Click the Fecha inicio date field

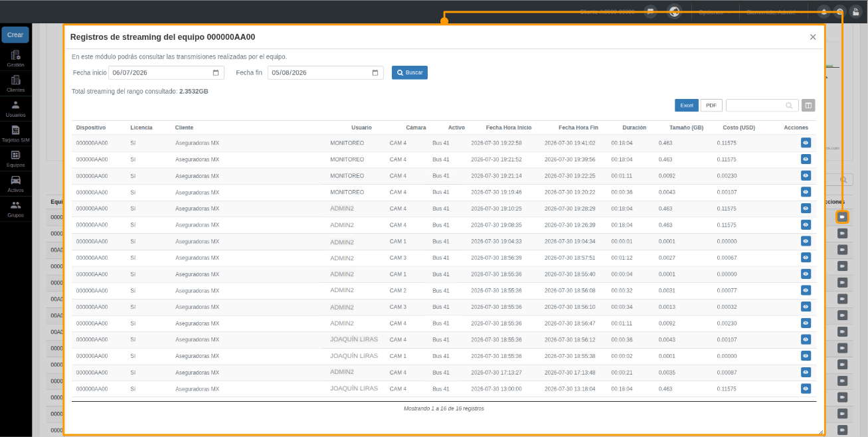tap(166, 72)
